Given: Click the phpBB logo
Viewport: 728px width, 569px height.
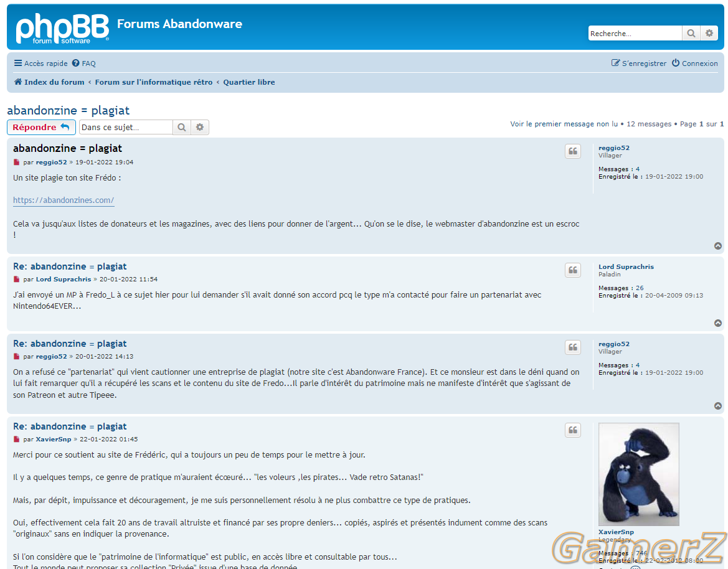Looking at the screenshot, I should pyautogui.click(x=63, y=28).
